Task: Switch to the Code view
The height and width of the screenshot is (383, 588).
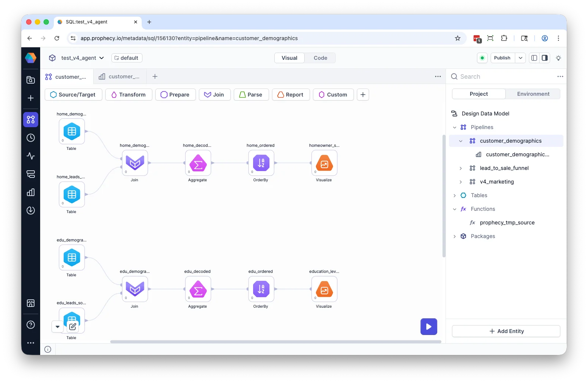Action: [321, 58]
